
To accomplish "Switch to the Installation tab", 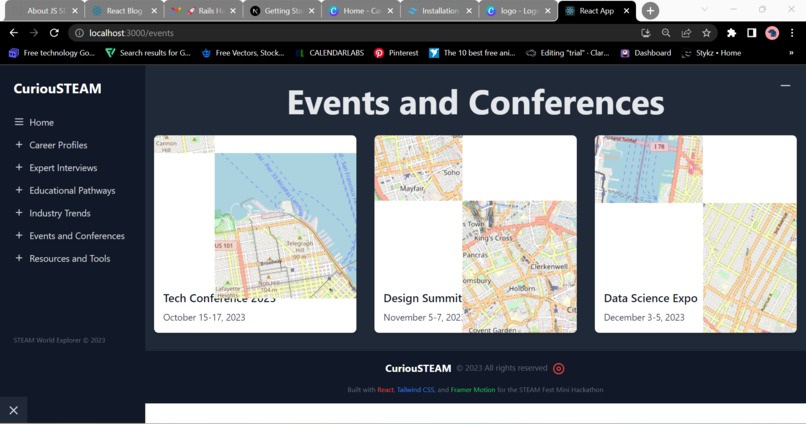I will click(x=439, y=11).
